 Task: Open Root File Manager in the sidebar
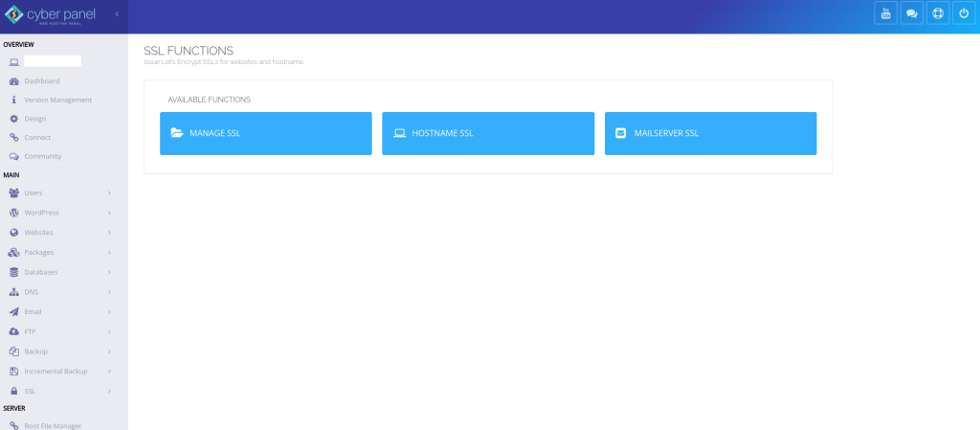53,425
